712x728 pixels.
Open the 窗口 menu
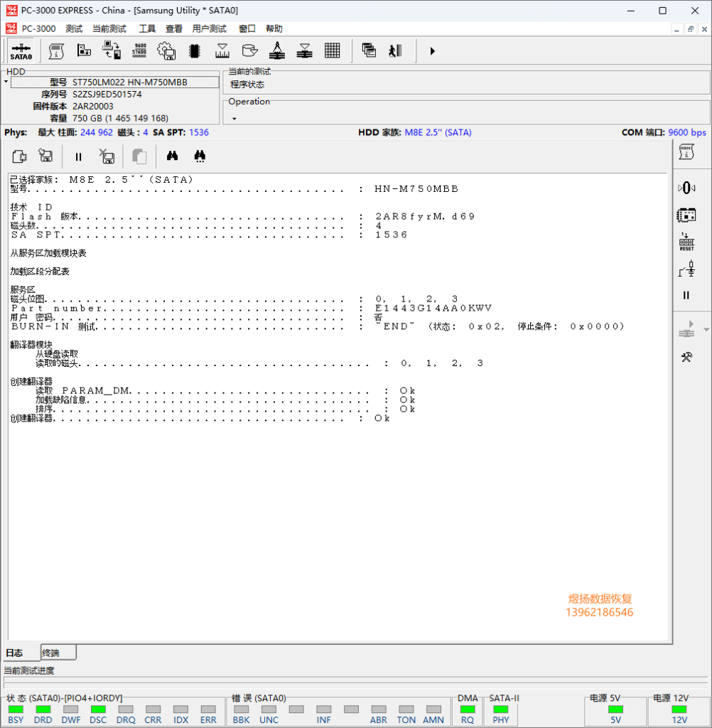click(247, 28)
